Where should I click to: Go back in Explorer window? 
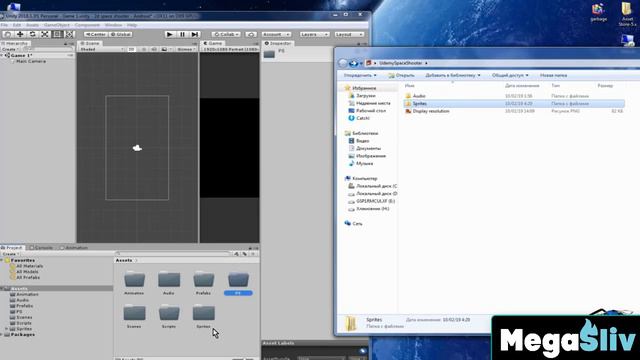coord(343,63)
